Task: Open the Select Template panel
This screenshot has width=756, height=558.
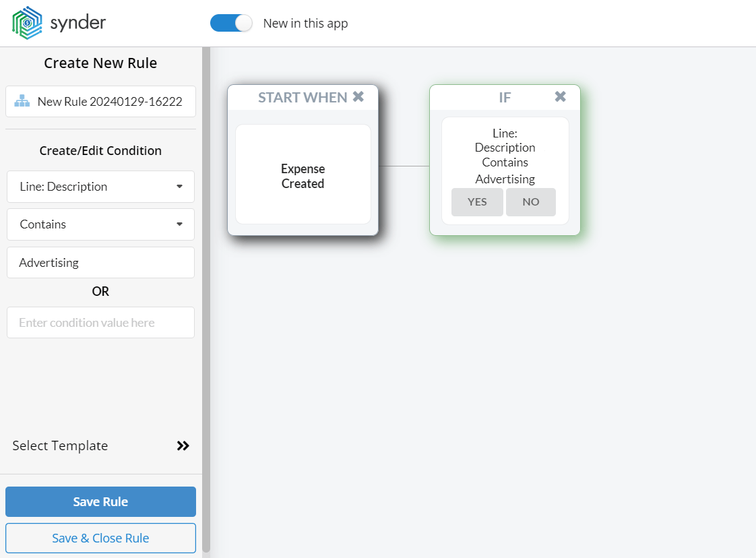Action: pos(60,445)
